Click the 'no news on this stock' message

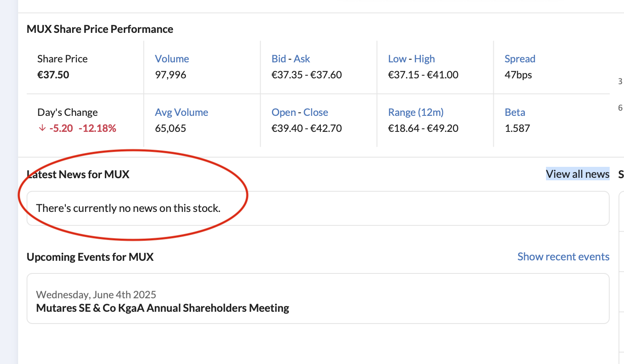(x=128, y=208)
